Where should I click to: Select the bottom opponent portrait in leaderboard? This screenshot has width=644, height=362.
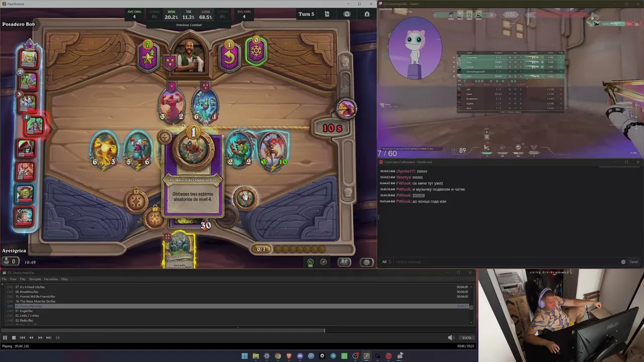(24, 216)
